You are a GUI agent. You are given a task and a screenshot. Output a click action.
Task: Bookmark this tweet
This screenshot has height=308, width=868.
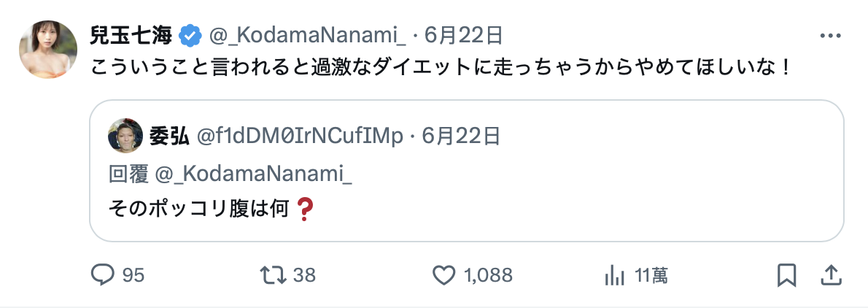coord(786,274)
